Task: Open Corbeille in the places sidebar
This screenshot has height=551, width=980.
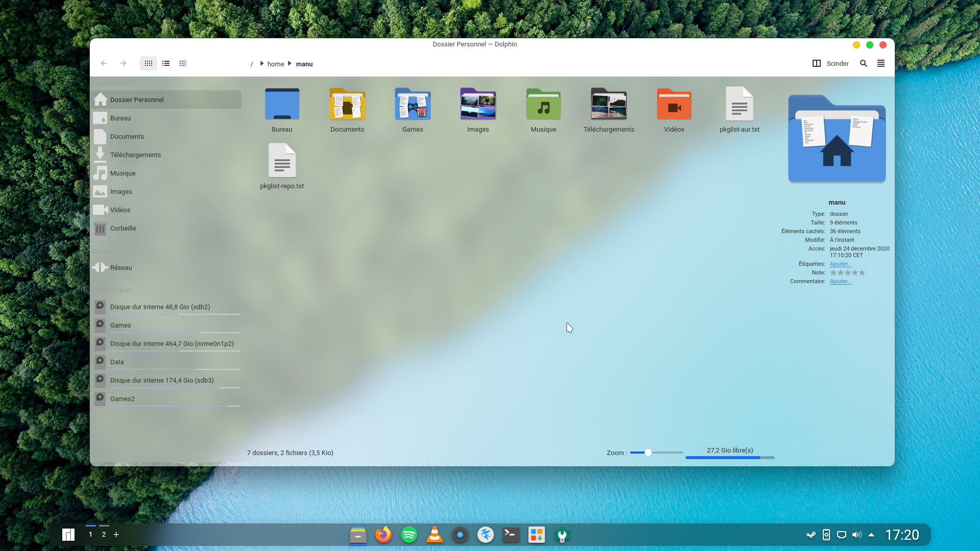Action: 123,228
